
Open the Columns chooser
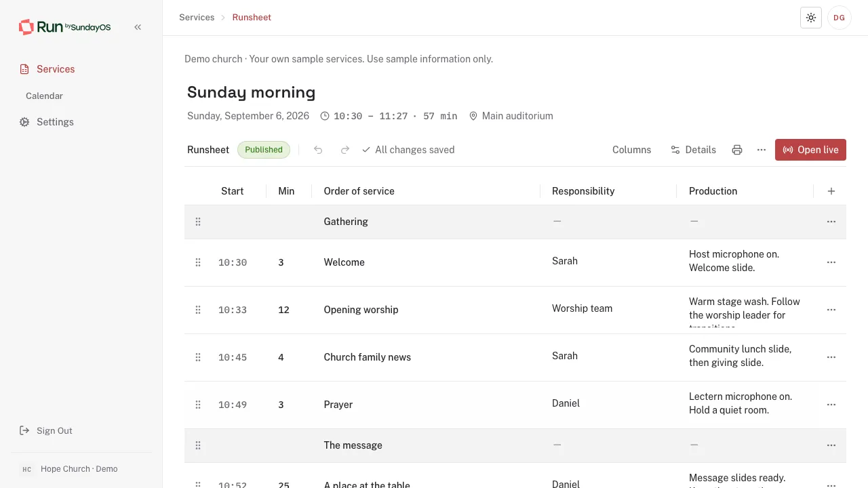pos(631,150)
